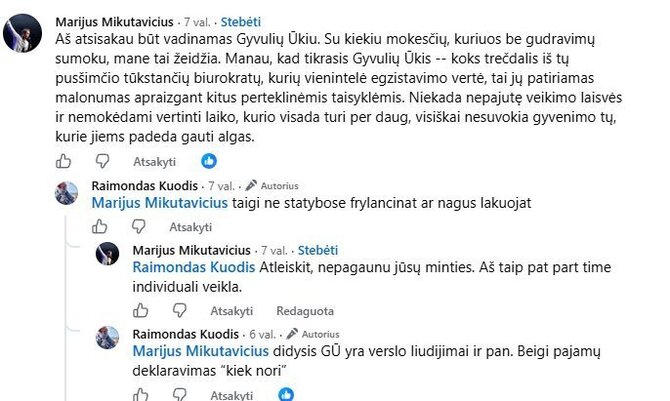
Task: Like Marijus Mikutavicius's top comment with thumbs up
Action: [63, 161]
